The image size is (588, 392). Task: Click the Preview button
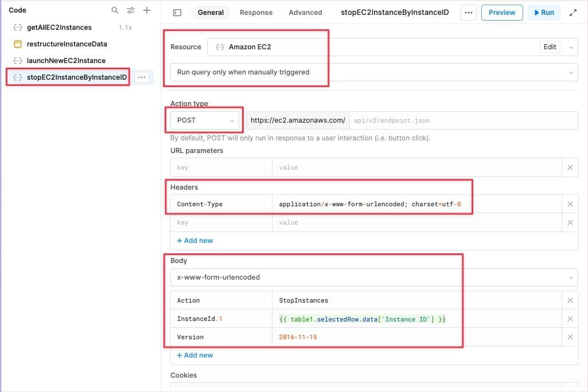click(x=501, y=12)
